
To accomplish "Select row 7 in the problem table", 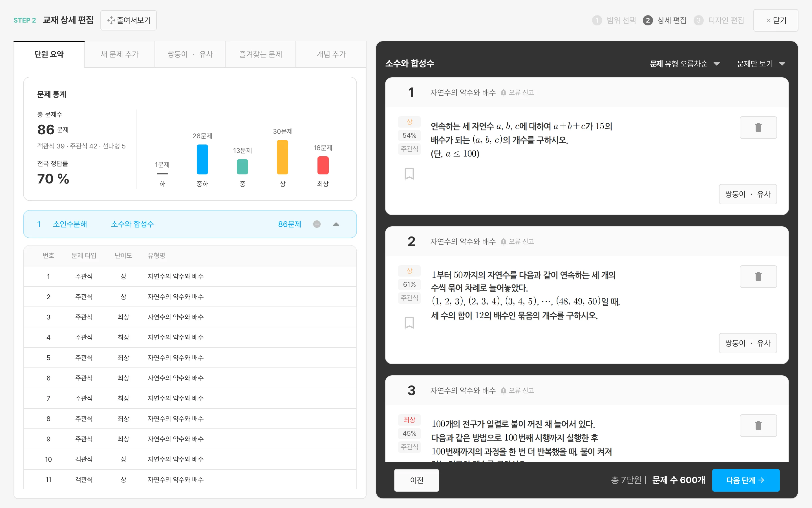I will (190, 398).
